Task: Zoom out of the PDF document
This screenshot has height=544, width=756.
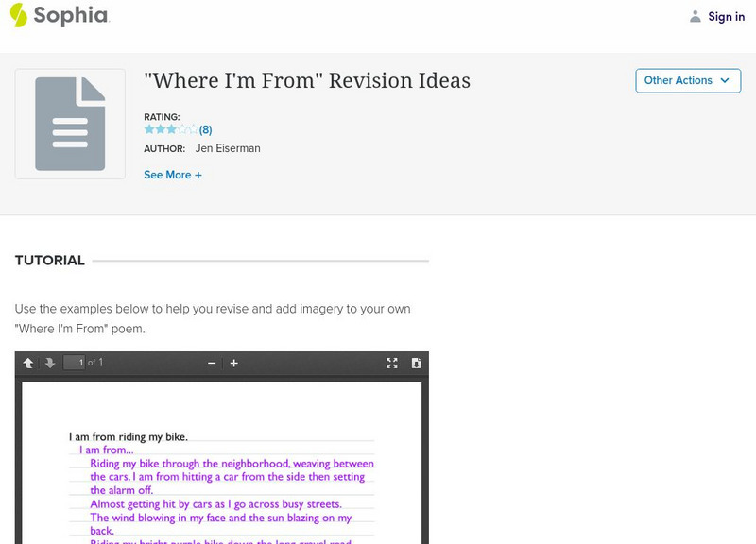Action: coord(213,361)
